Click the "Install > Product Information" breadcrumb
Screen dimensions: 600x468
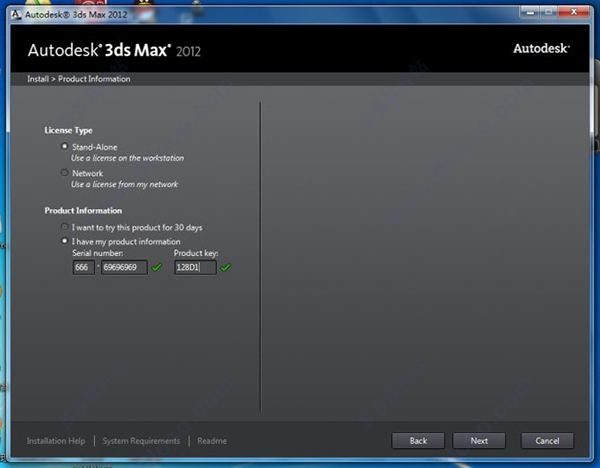pos(78,79)
